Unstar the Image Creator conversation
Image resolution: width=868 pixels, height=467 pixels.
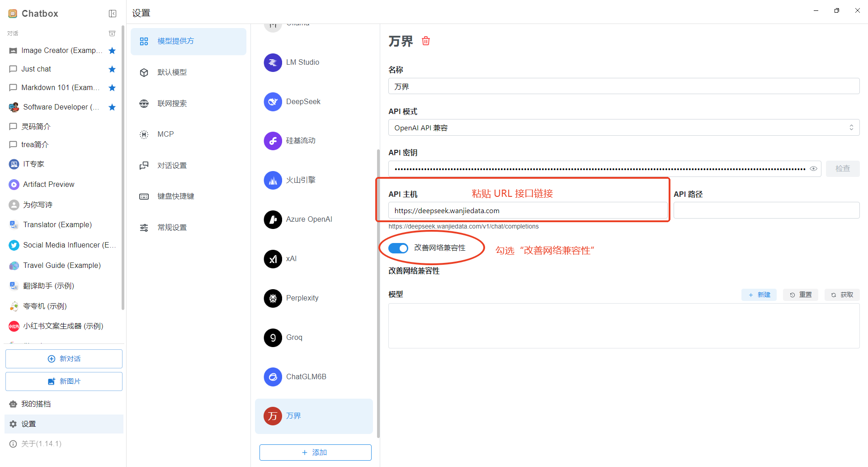pos(112,51)
